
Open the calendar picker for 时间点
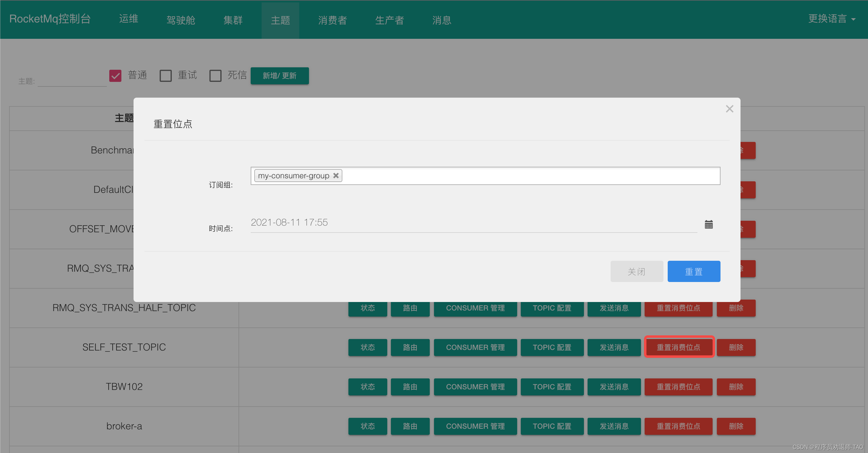click(708, 224)
